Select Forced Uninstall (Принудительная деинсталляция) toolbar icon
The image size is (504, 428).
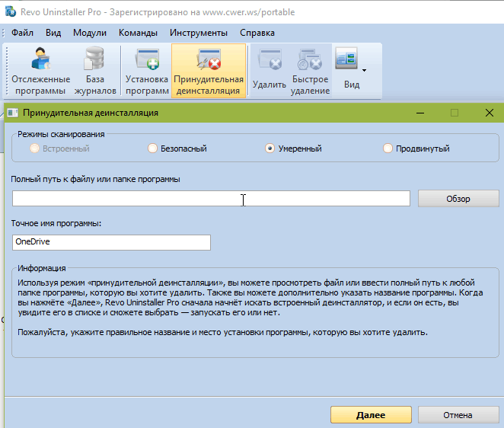209,71
